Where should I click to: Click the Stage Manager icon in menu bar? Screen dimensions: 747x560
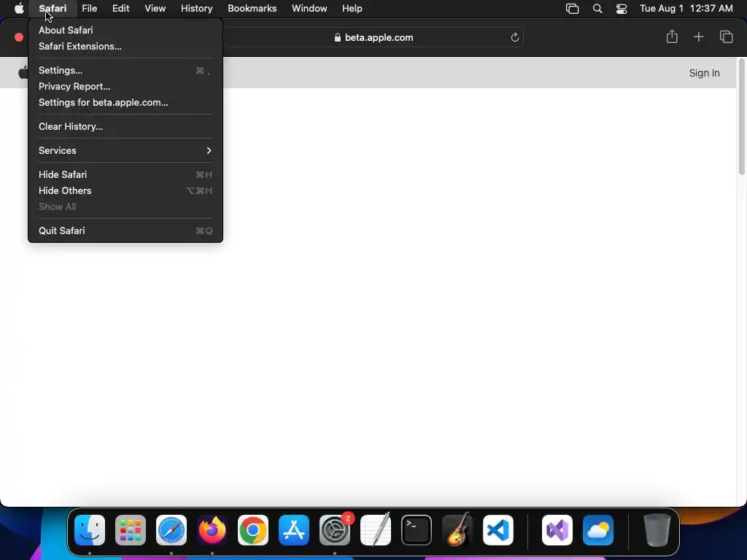(572, 9)
